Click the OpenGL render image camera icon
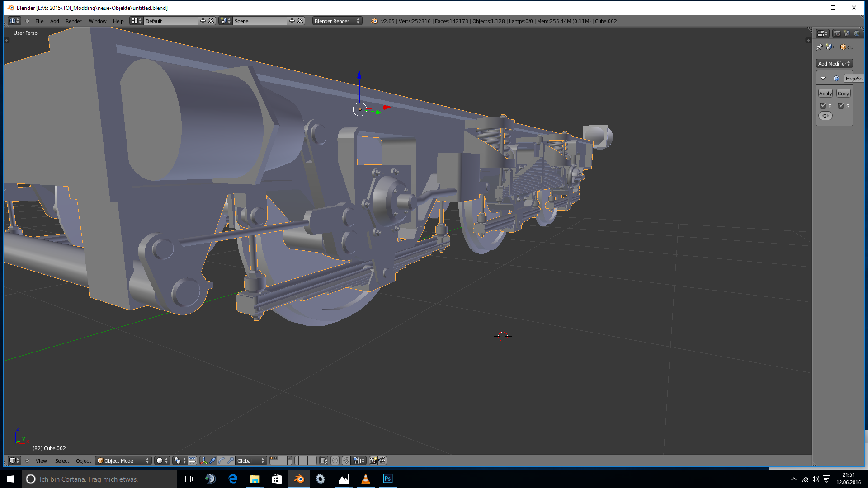Screen dimensions: 868x488 tap(373, 460)
